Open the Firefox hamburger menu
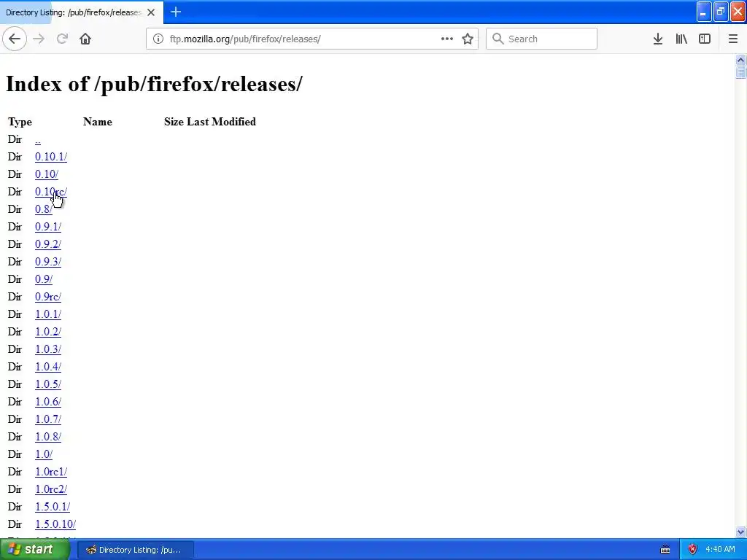 tap(733, 39)
